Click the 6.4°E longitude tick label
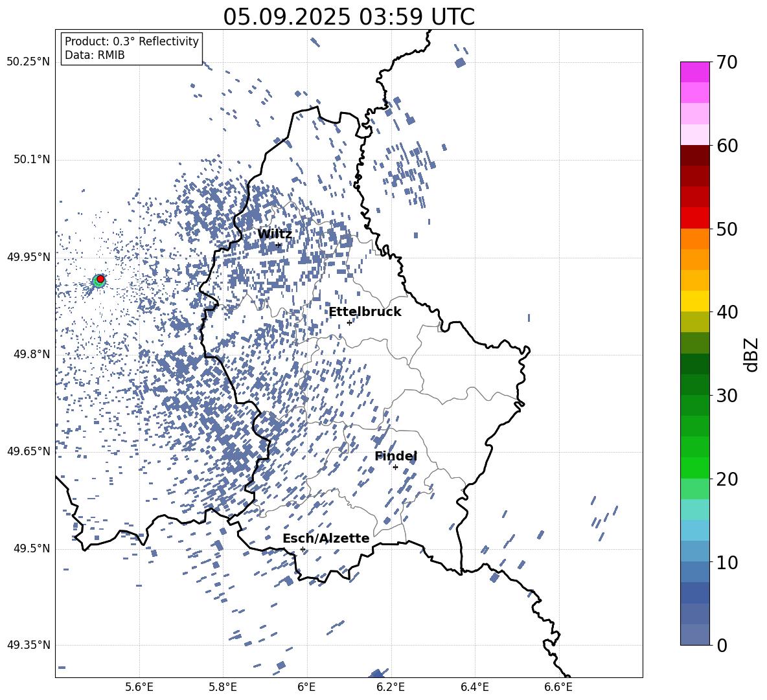This screenshot has height=700, width=767. (474, 687)
